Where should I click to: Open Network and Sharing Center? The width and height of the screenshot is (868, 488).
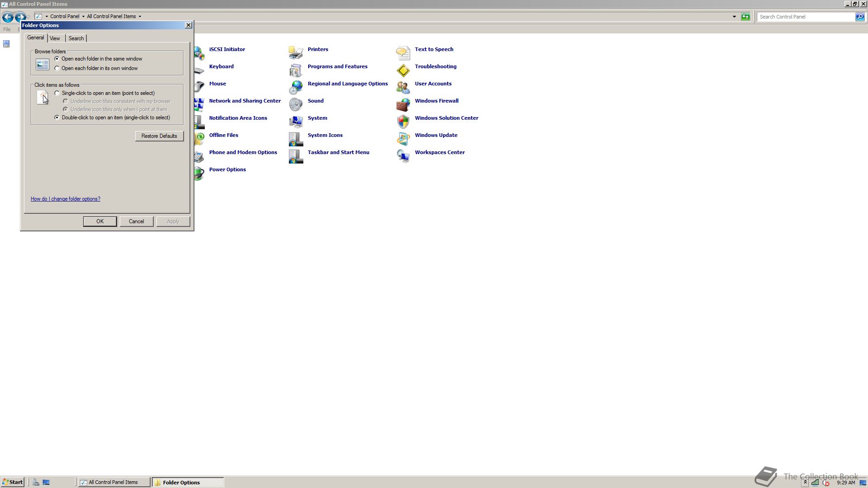(245, 101)
